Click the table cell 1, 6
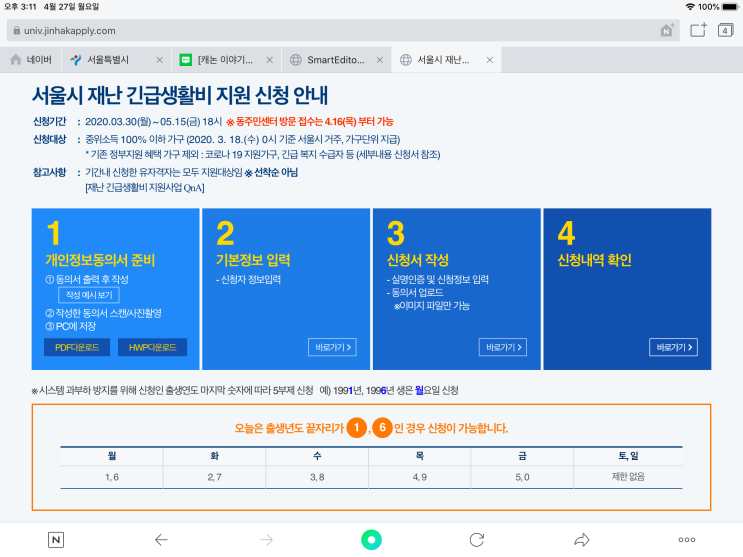 coord(112,477)
